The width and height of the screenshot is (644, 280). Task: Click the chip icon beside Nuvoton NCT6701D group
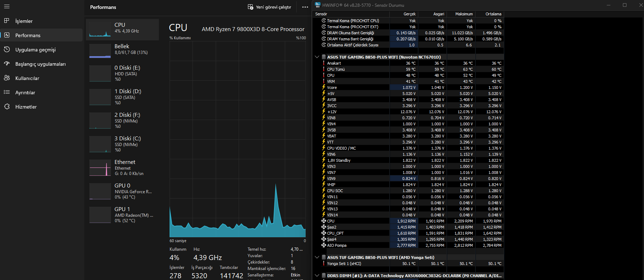[323, 57]
